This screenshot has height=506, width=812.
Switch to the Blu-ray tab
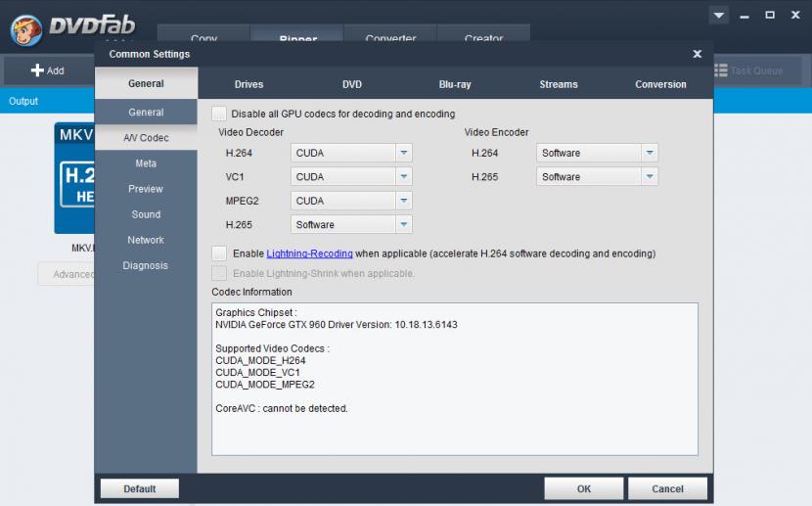455,84
